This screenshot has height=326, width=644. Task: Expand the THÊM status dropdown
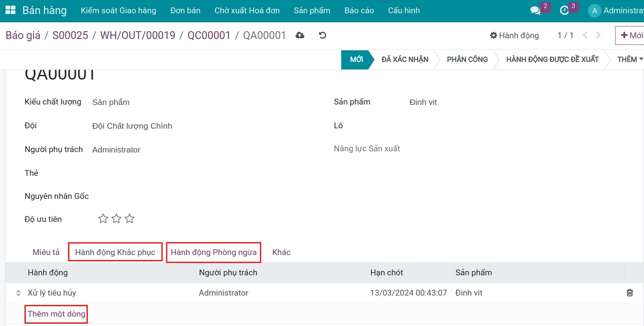point(629,59)
